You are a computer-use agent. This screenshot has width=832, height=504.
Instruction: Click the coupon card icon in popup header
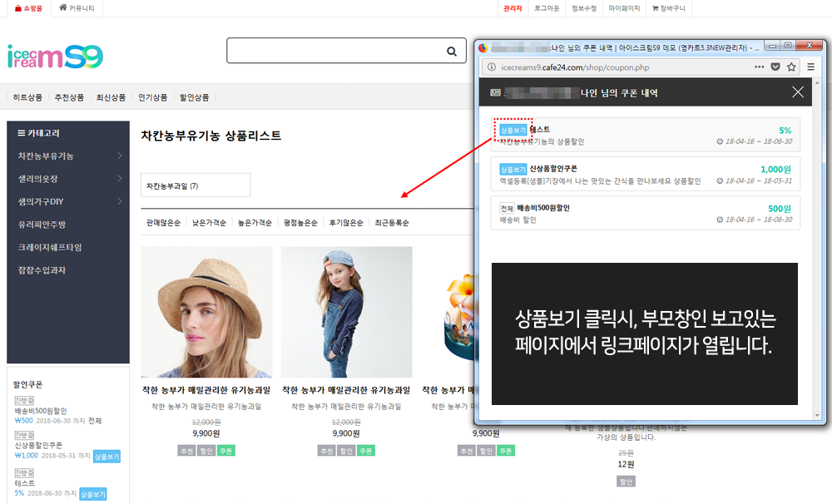click(495, 92)
